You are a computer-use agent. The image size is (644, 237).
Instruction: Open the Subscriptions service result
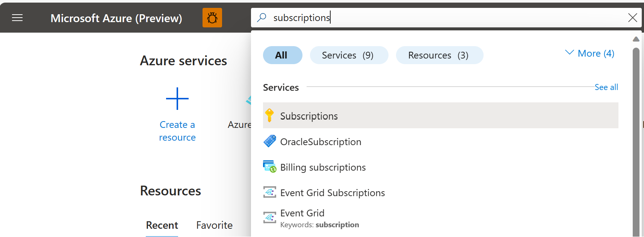(441, 115)
